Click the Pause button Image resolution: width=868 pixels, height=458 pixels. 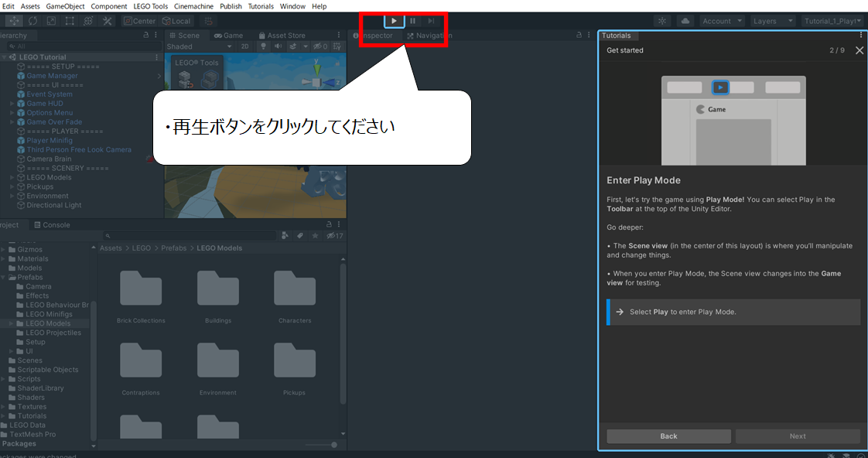(x=413, y=21)
